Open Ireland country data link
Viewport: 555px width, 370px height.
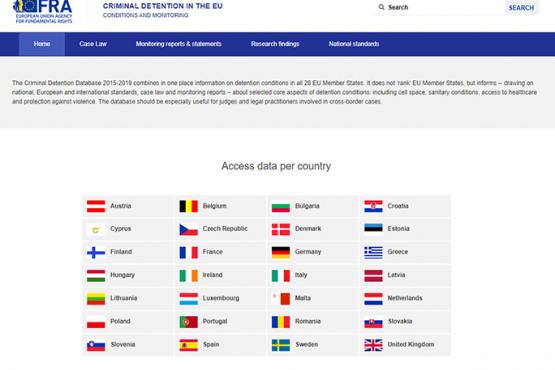click(x=212, y=275)
